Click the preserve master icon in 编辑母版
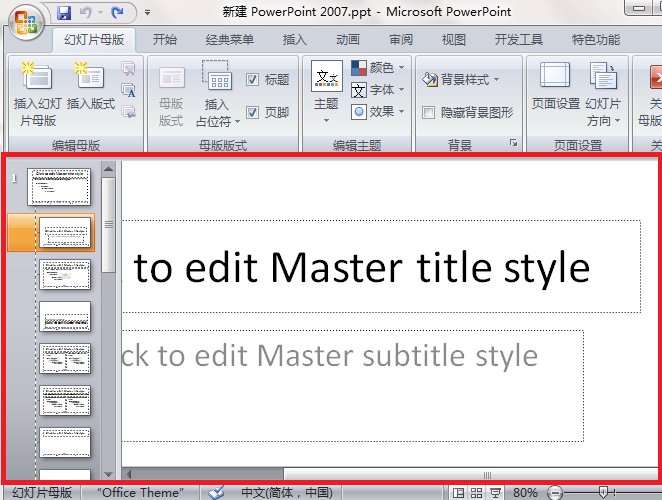The width and height of the screenshot is (662, 500). click(128, 112)
